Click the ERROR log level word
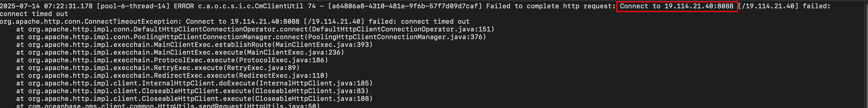The image size is (868, 108). [184, 6]
